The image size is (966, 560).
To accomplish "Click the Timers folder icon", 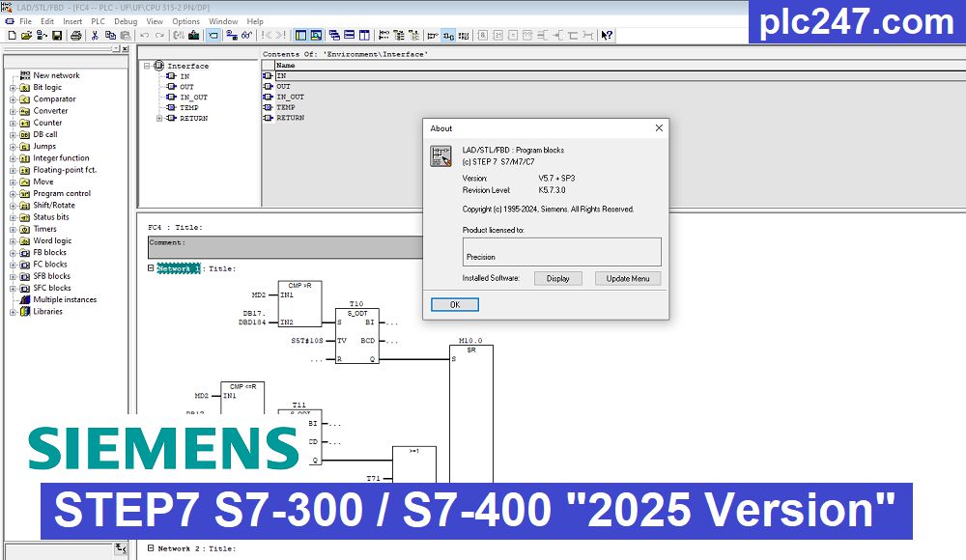I will pyautogui.click(x=25, y=229).
